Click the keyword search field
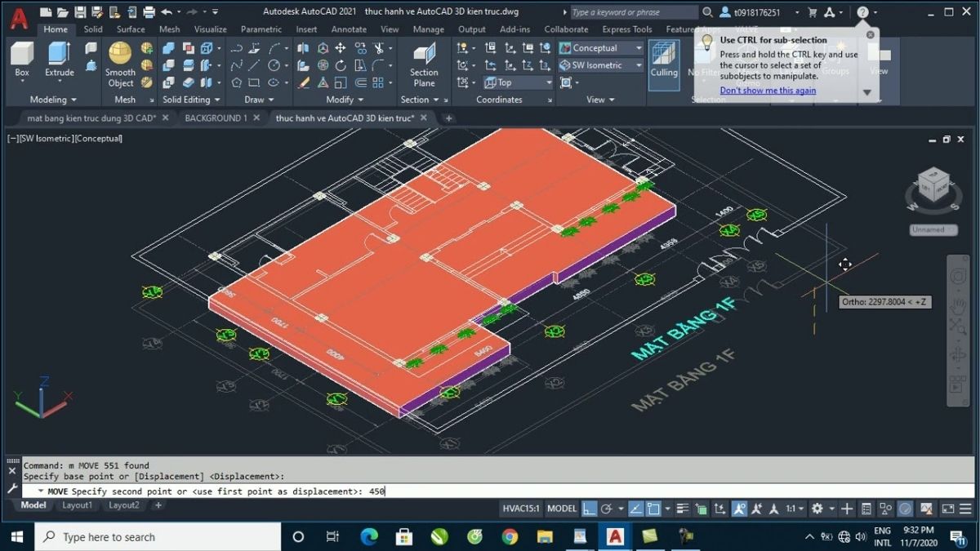 [x=633, y=12]
